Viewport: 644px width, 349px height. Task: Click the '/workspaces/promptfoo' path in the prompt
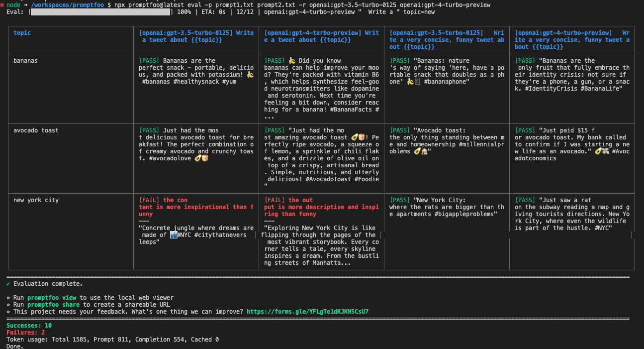click(67, 5)
